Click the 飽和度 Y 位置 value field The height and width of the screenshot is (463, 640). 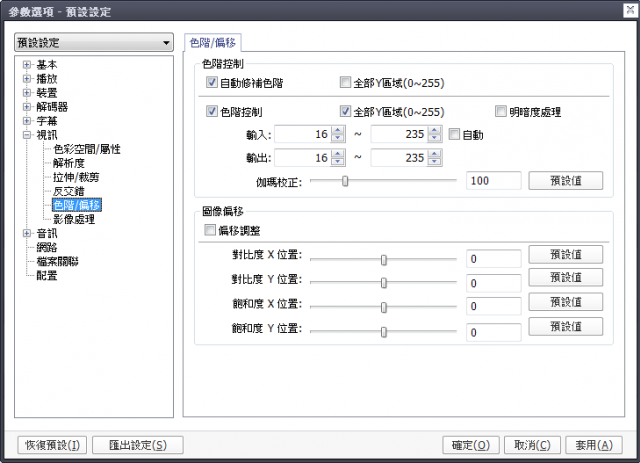coord(493,332)
